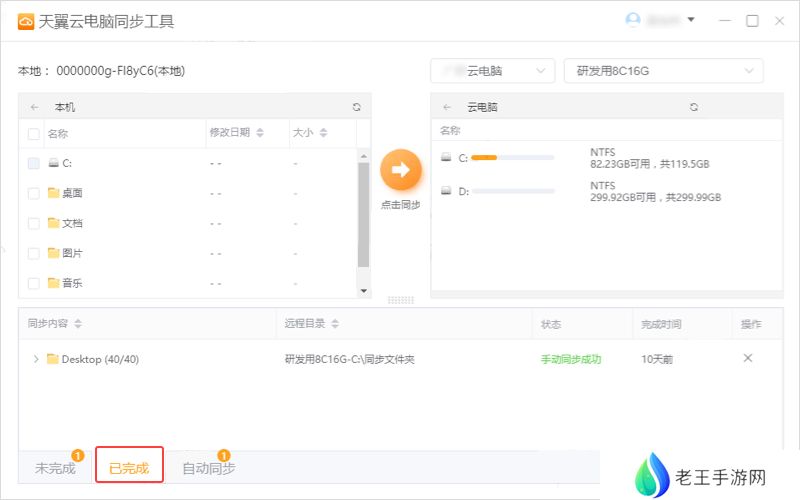
Task: Click the 完成时间 column header
Action: pos(661,324)
